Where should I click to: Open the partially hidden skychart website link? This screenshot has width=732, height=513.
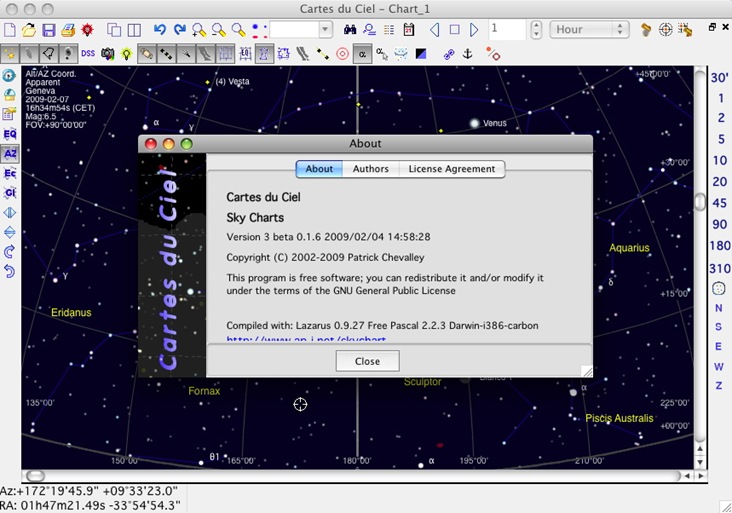306,340
